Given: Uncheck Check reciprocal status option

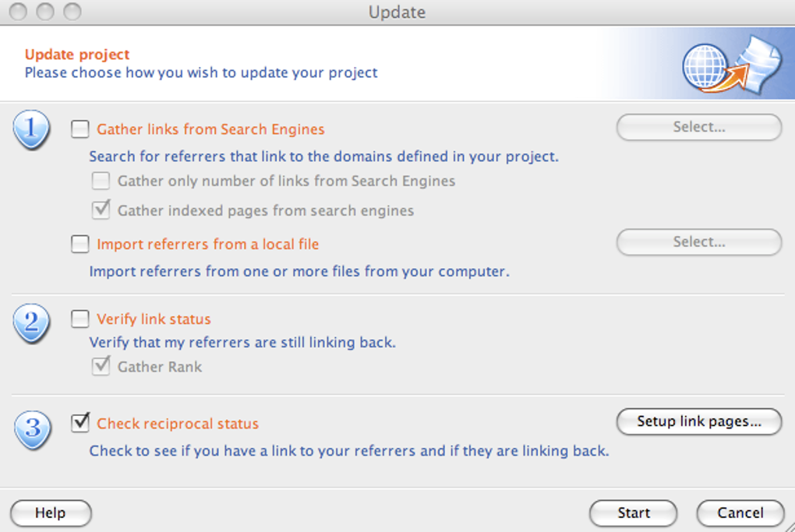Looking at the screenshot, I should click(80, 424).
